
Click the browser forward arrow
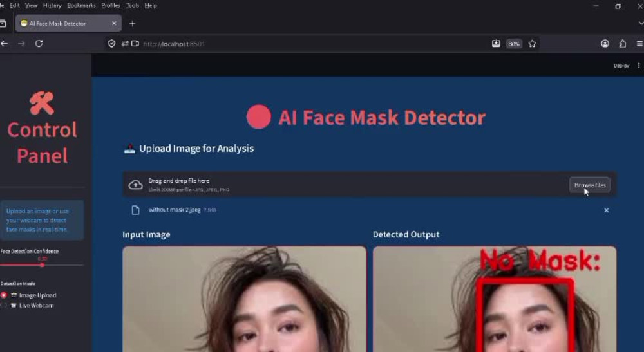coord(21,44)
